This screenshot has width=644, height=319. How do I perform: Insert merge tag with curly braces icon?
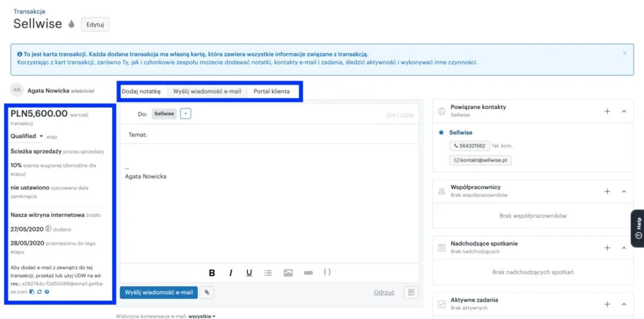pos(327,272)
